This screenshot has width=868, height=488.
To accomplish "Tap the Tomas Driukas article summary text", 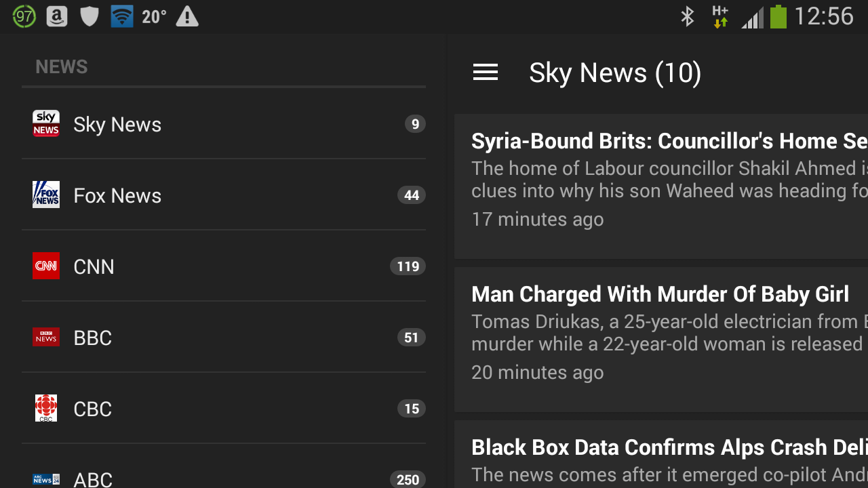I will (669, 332).
